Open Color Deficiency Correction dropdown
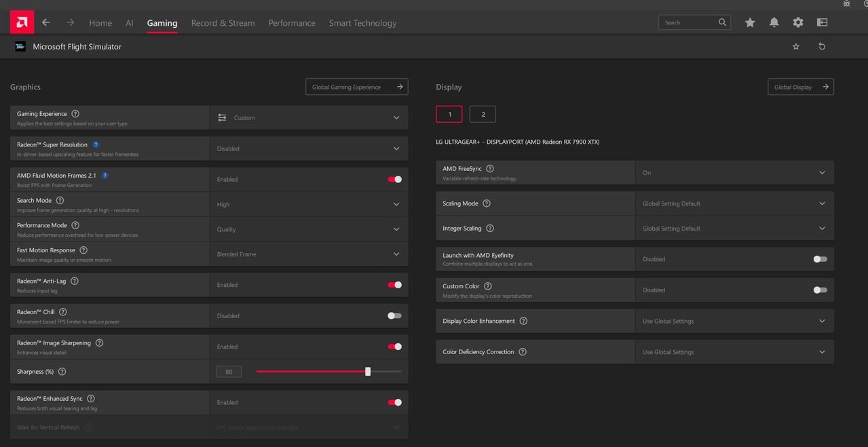Image resolution: width=868 pixels, height=447 pixels. coord(734,352)
